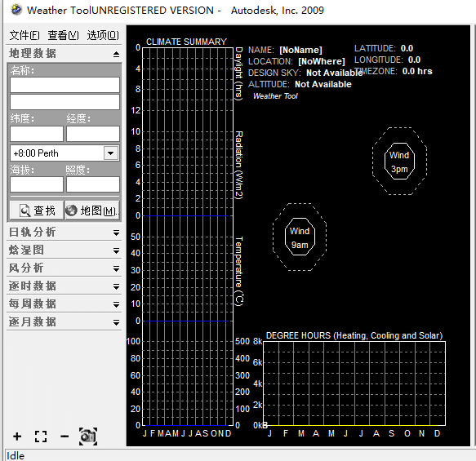The height and width of the screenshot is (461, 476).
Task: Click the 海拔 altitude input field
Action: [37, 184]
